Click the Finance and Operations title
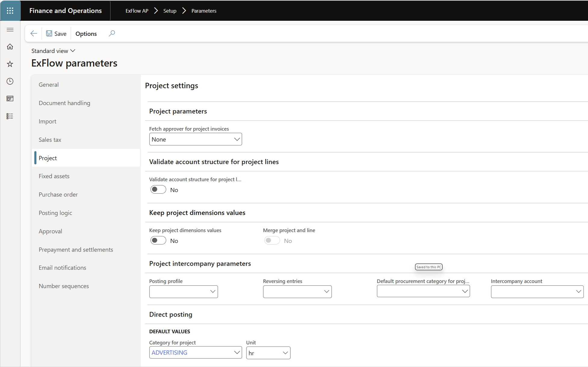The height and width of the screenshot is (367, 588). (x=66, y=11)
